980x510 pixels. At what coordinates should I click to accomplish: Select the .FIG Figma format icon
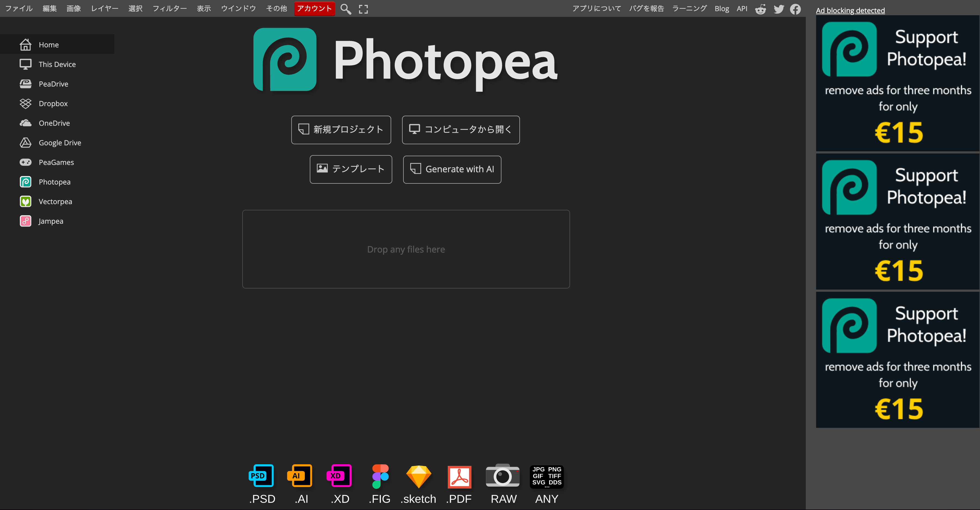coord(380,476)
